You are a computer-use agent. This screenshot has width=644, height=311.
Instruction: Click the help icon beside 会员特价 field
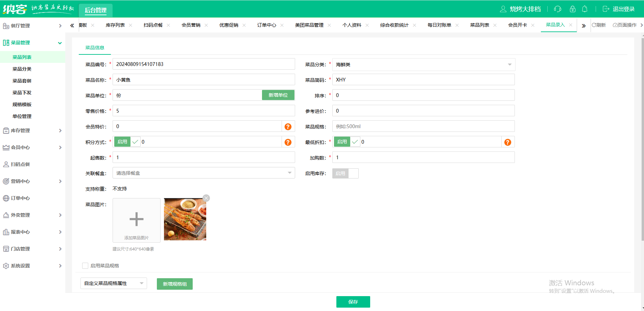(288, 127)
